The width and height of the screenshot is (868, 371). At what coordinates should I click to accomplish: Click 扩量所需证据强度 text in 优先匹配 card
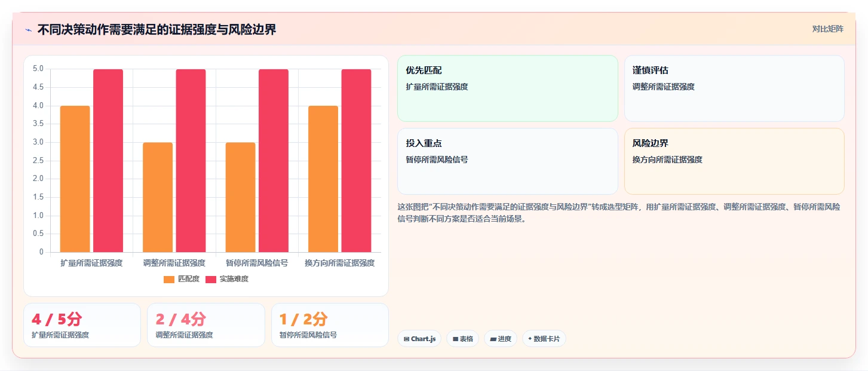[x=437, y=87]
